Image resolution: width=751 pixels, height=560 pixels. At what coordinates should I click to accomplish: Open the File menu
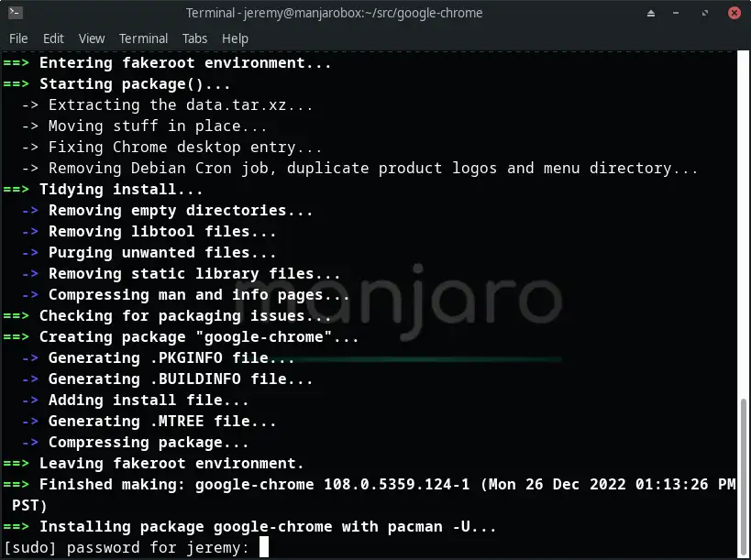18,38
